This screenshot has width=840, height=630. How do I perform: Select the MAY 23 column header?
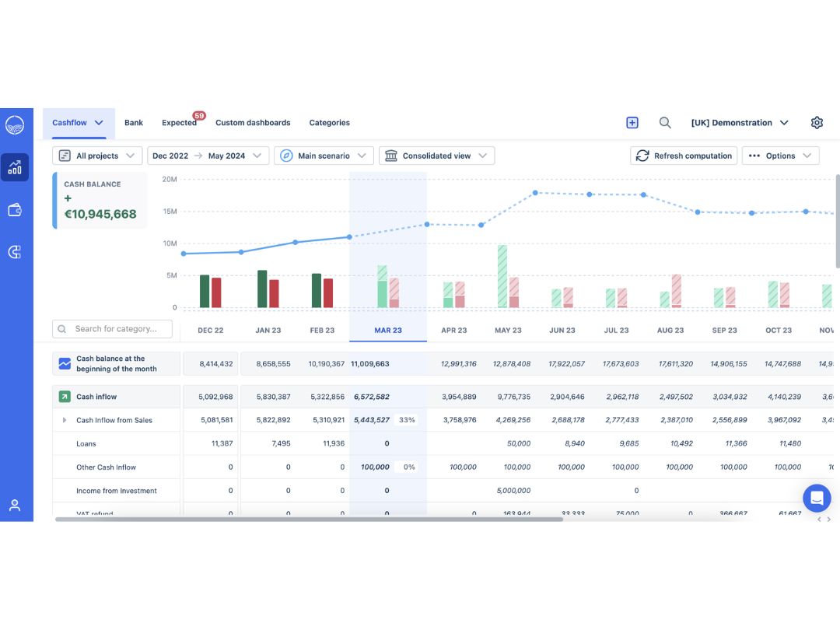pyautogui.click(x=508, y=331)
